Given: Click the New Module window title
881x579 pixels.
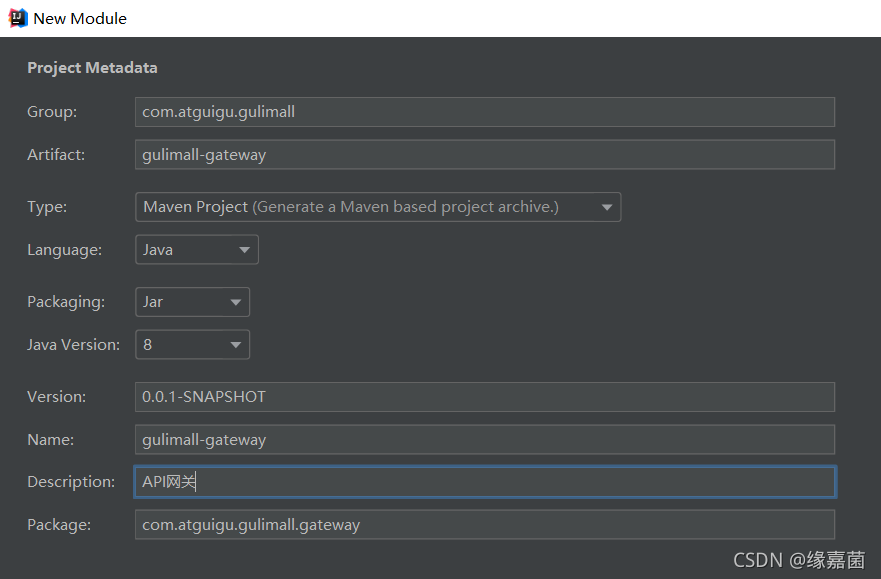Looking at the screenshot, I should coord(80,19).
